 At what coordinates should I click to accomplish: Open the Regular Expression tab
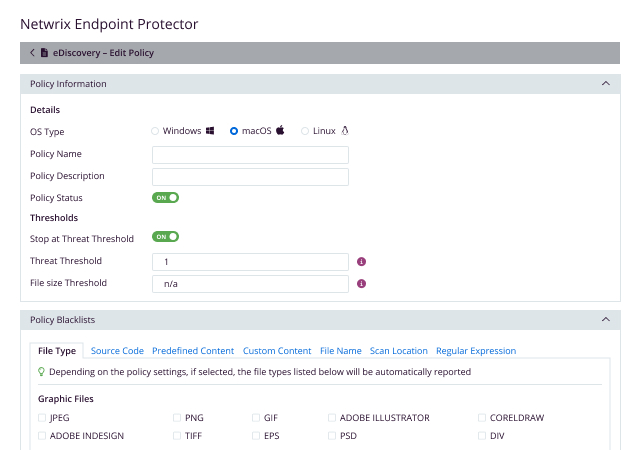476,351
